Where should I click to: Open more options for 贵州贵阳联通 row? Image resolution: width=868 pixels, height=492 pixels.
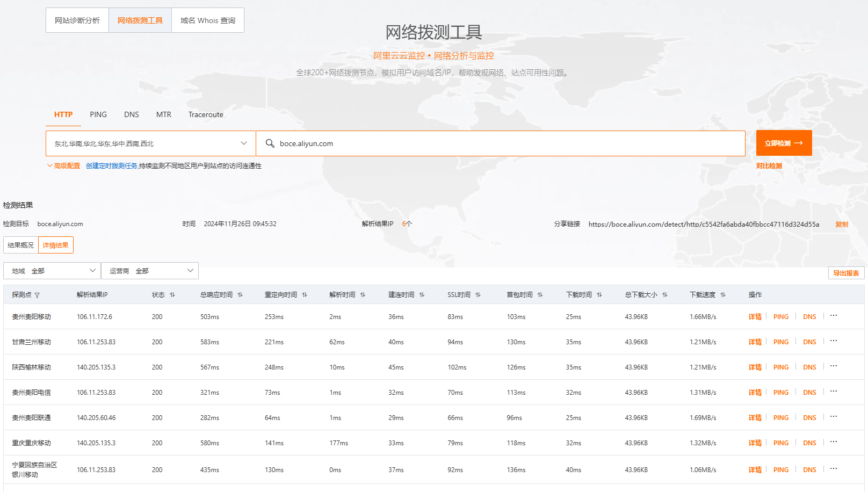(x=834, y=417)
